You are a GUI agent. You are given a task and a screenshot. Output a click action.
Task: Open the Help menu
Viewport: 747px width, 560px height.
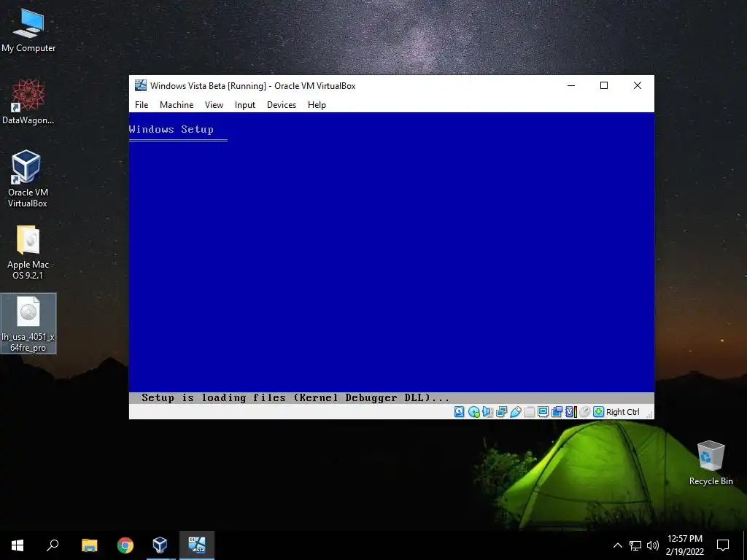coord(317,105)
